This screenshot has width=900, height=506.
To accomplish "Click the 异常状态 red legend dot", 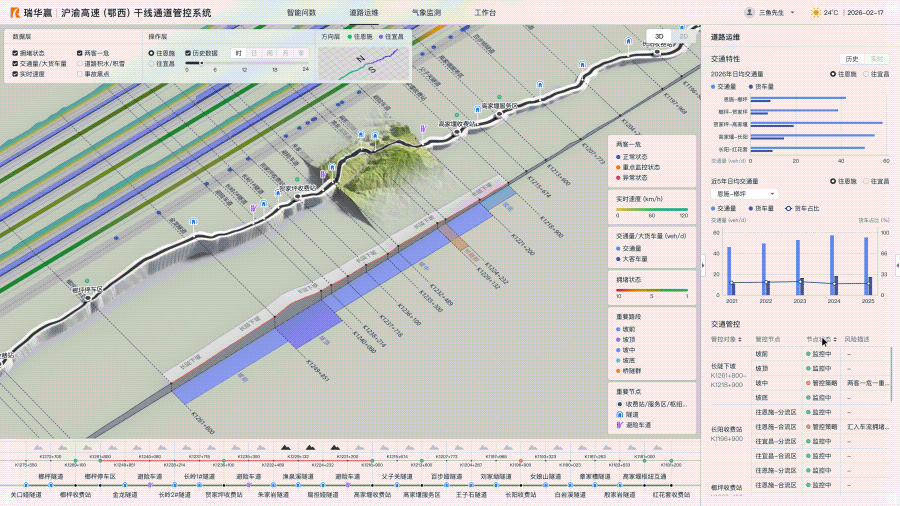I will [x=618, y=178].
